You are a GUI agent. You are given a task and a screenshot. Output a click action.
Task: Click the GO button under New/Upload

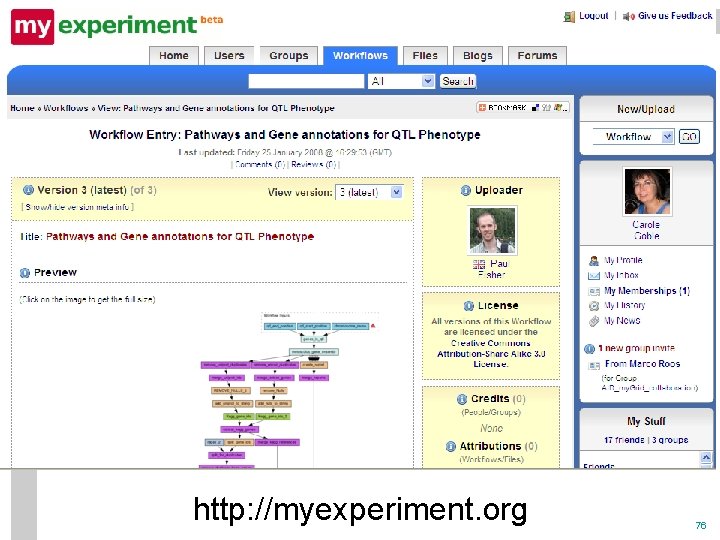689,136
